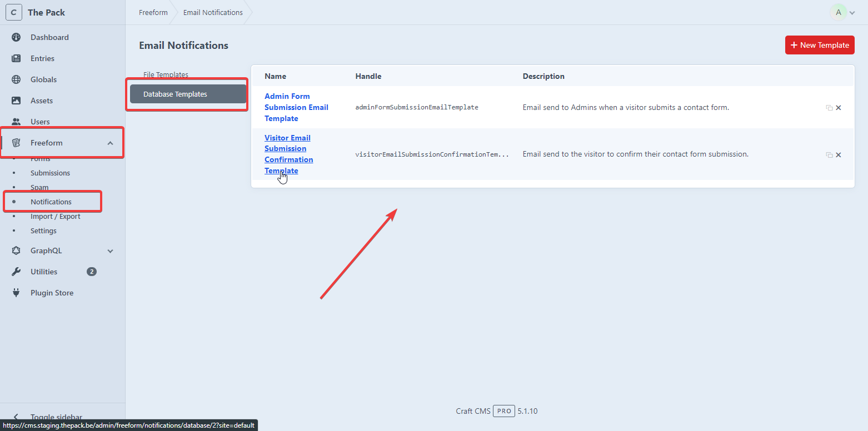Screen dimensions: 868x431
Task: Click the Assets image icon
Action: 16,101
